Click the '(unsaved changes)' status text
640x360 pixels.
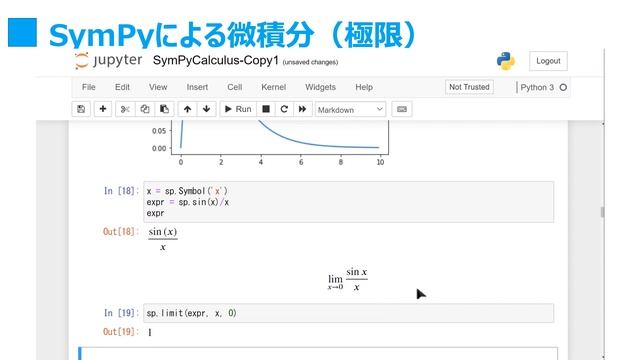tap(310, 62)
